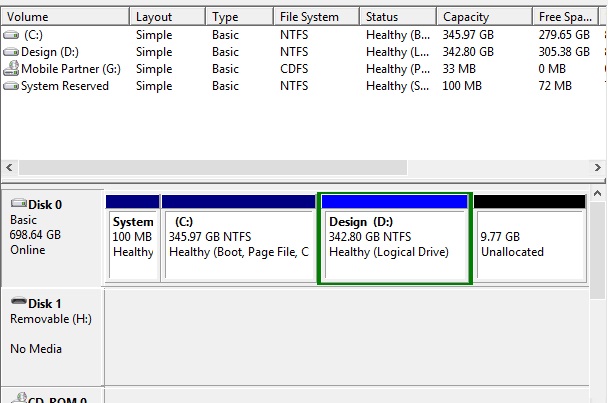Click the Disk 1 removable drive icon

point(19,301)
